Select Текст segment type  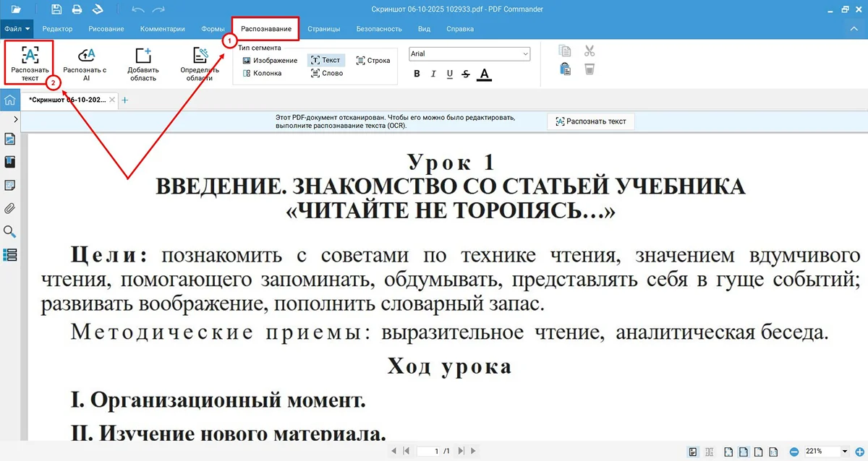(325, 61)
